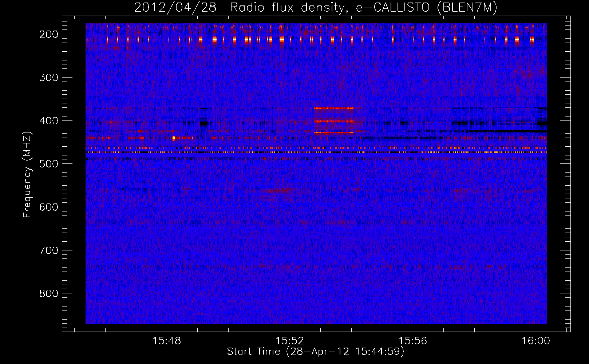The width and height of the screenshot is (589, 364).
Task: Click the 16:00 time tick label
Action: coord(536,341)
